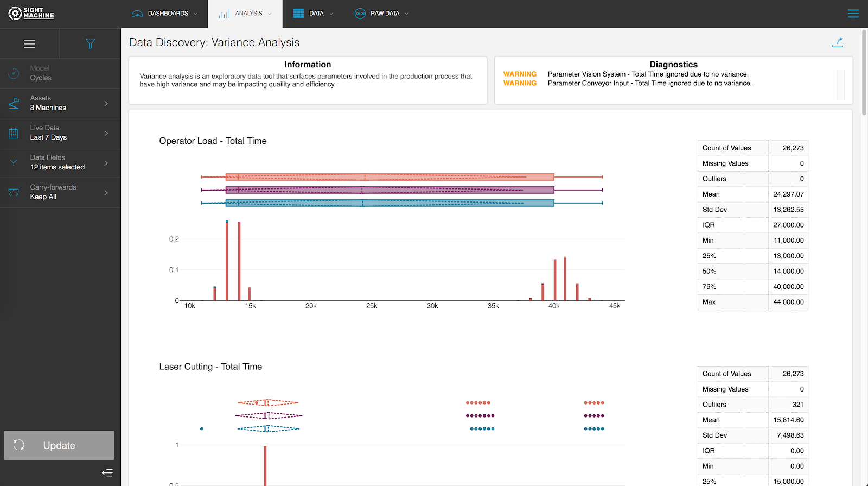868x486 pixels.
Task: Open the Data menu
Action: coord(313,14)
